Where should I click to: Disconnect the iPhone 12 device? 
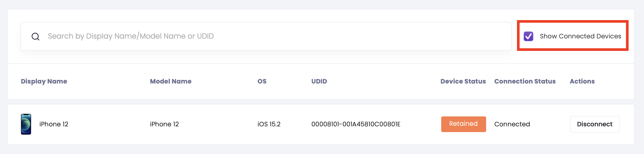(595, 124)
